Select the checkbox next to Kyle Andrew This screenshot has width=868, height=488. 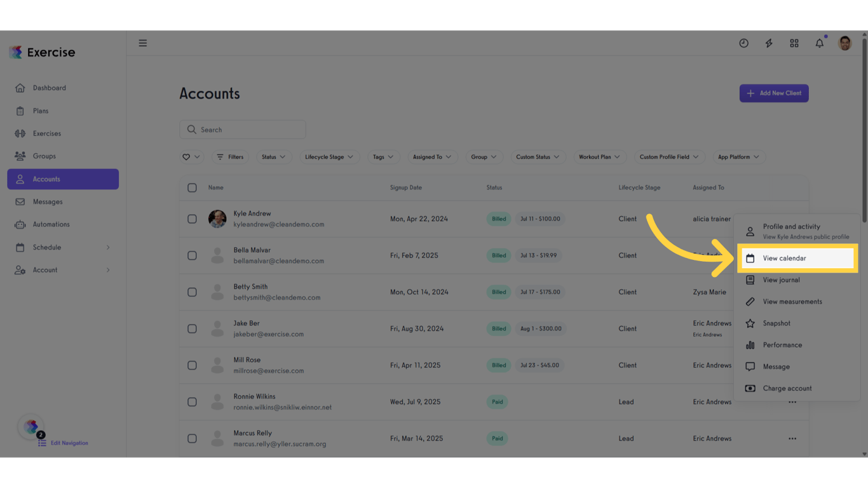191,219
